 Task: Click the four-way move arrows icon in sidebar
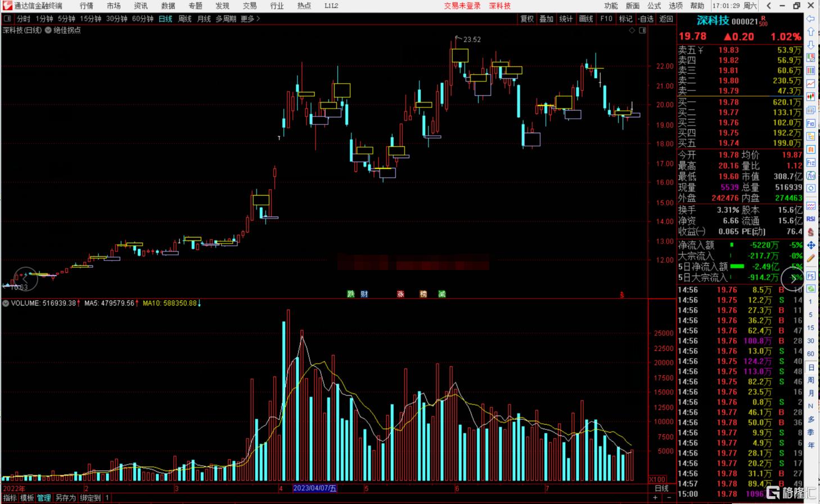pos(810,245)
